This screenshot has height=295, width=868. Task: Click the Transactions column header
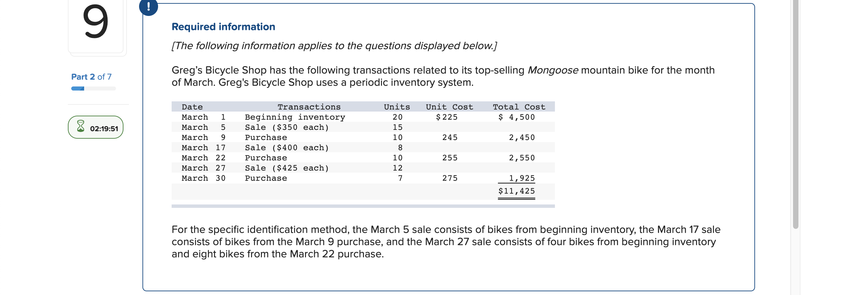(309, 106)
